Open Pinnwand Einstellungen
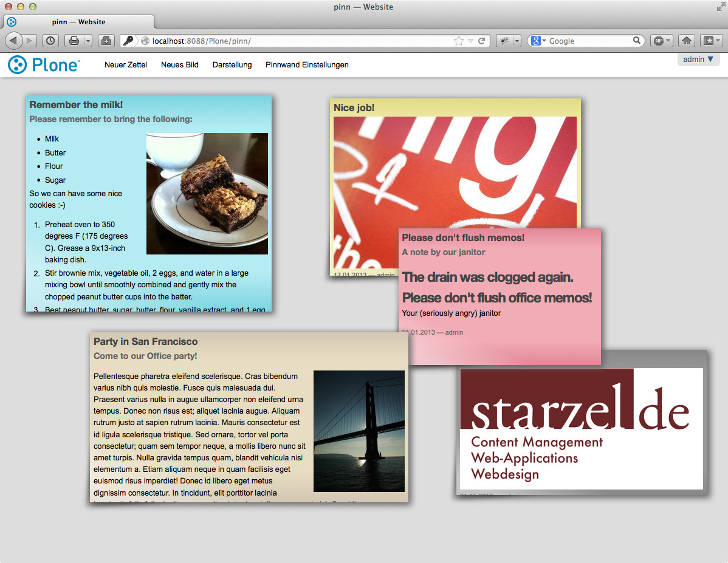The width and height of the screenshot is (728, 563). coord(307,64)
